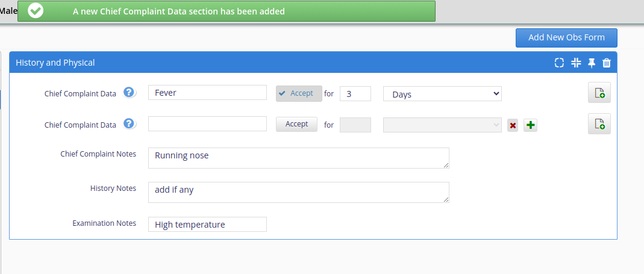Click the duration field showing 3
This screenshot has width=644, height=274.
355,94
